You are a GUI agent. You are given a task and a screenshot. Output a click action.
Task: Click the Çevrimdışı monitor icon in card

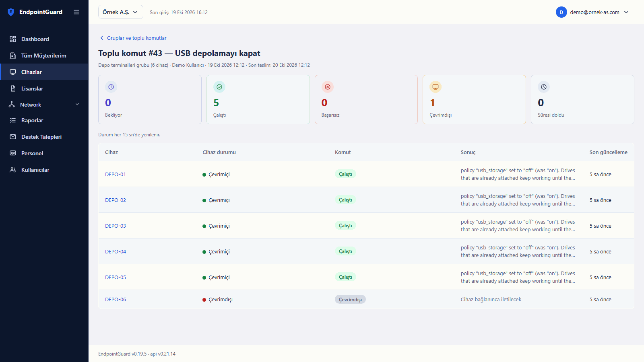point(436,87)
